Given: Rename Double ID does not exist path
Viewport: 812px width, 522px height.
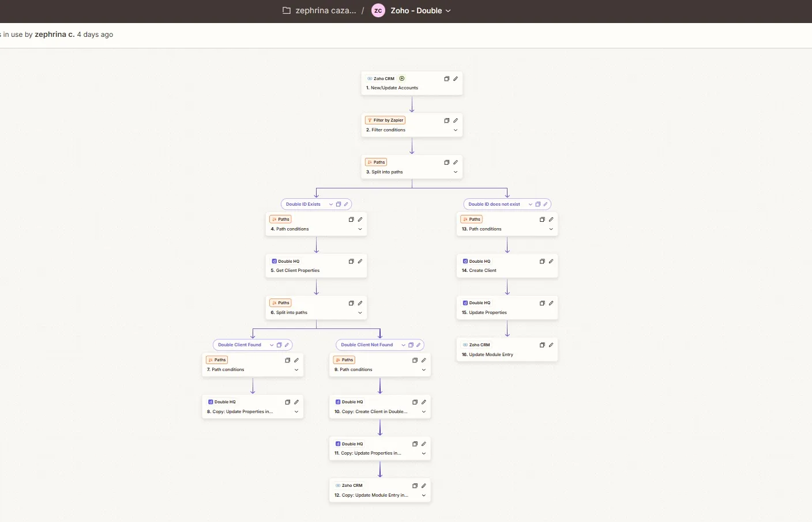Looking at the screenshot, I should tap(546, 205).
